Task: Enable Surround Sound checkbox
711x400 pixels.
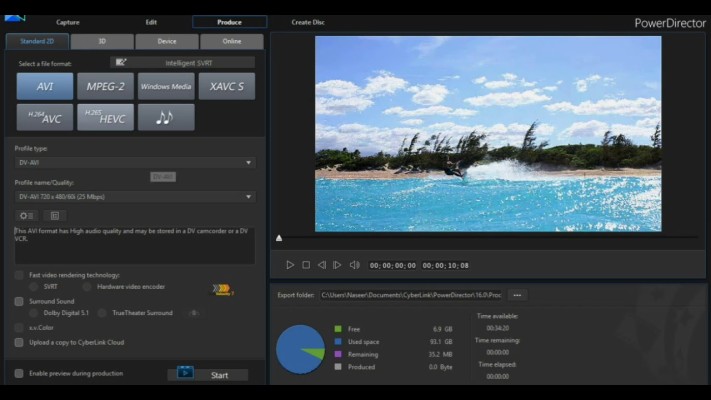Action: (19, 301)
